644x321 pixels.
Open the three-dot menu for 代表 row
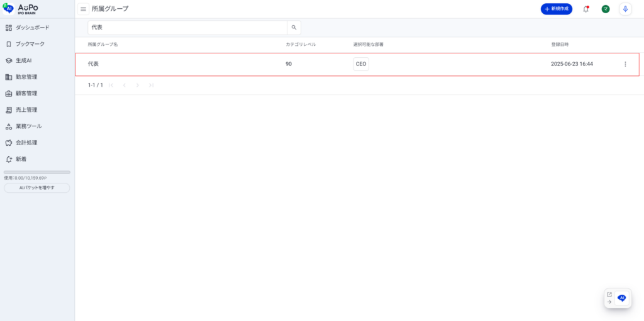625,64
